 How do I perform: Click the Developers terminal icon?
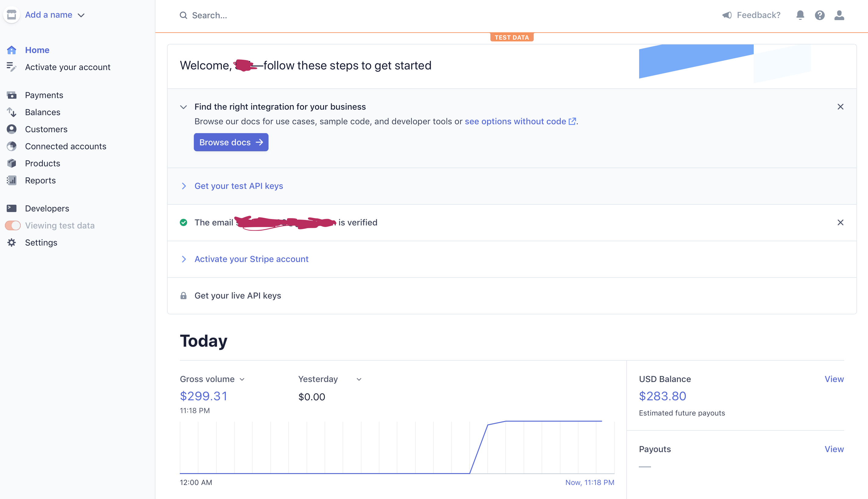[12, 208]
